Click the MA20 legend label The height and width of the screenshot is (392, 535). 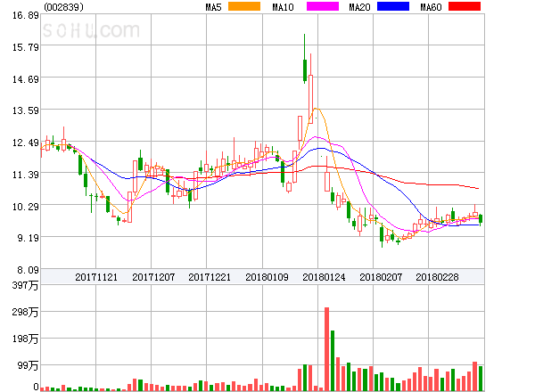click(x=359, y=7)
